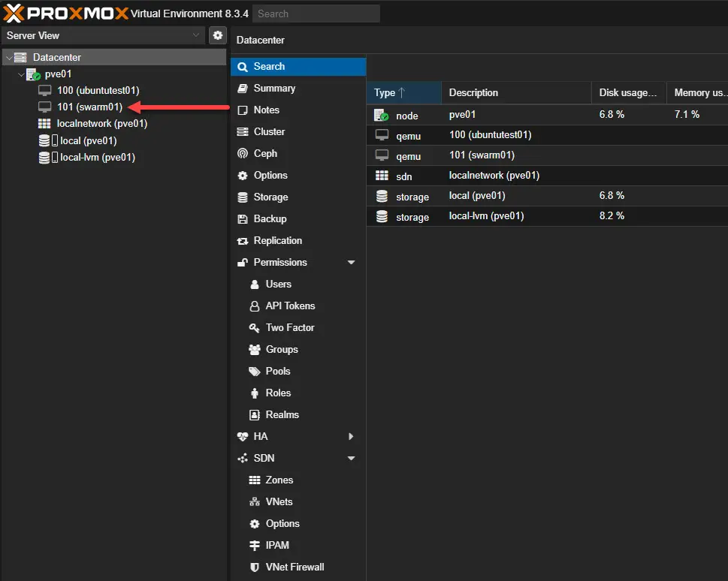Click the Two Factor key icon

pyautogui.click(x=255, y=328)
